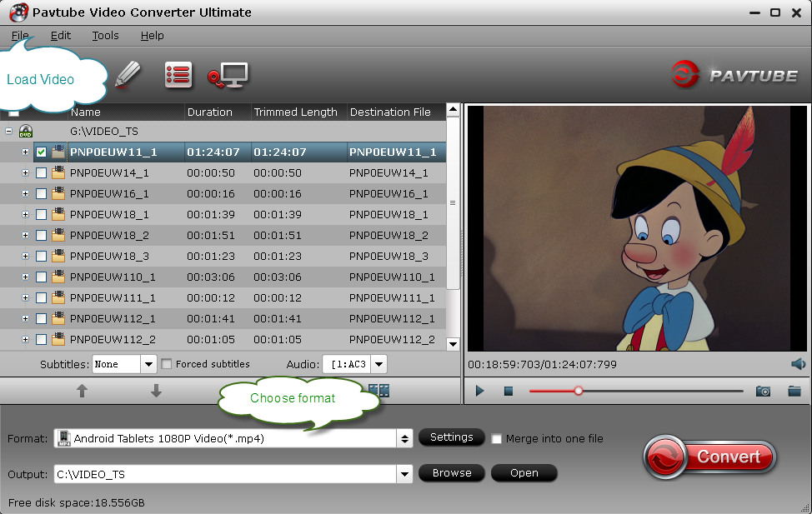Click the Pavtube logo
812x514 pixels.
click(734, 74)
